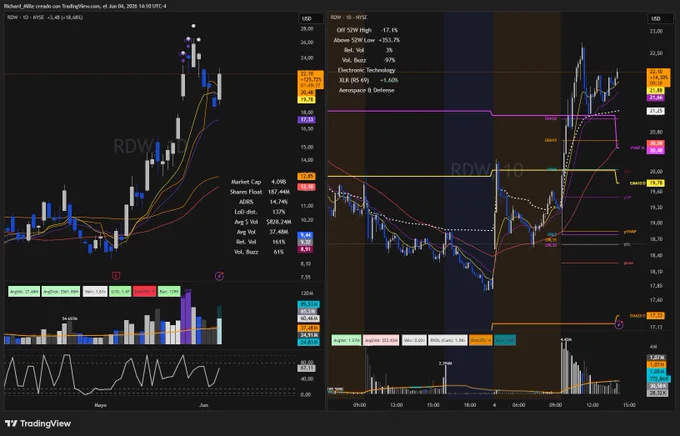680x436 pixels.
Task: Open the USD currency selector on the 10-minute chart
Action: click(x=660, y=19)
